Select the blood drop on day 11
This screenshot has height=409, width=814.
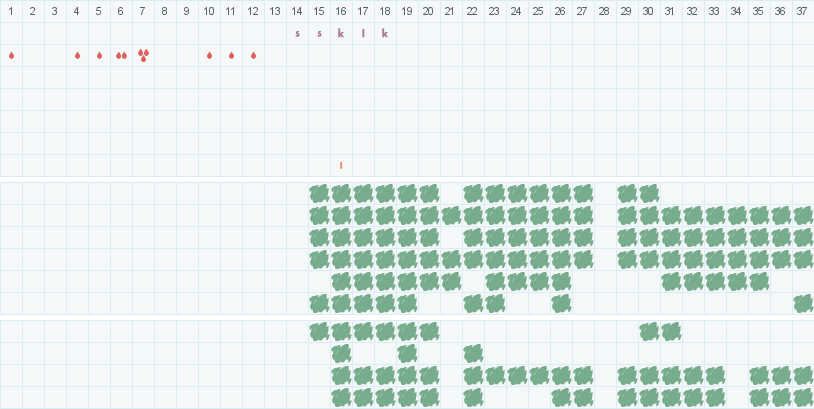pos(231,55)
